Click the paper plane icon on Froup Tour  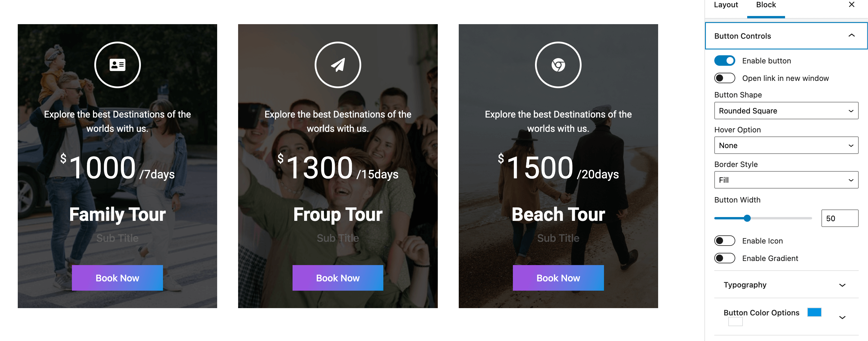coord(338,65)
